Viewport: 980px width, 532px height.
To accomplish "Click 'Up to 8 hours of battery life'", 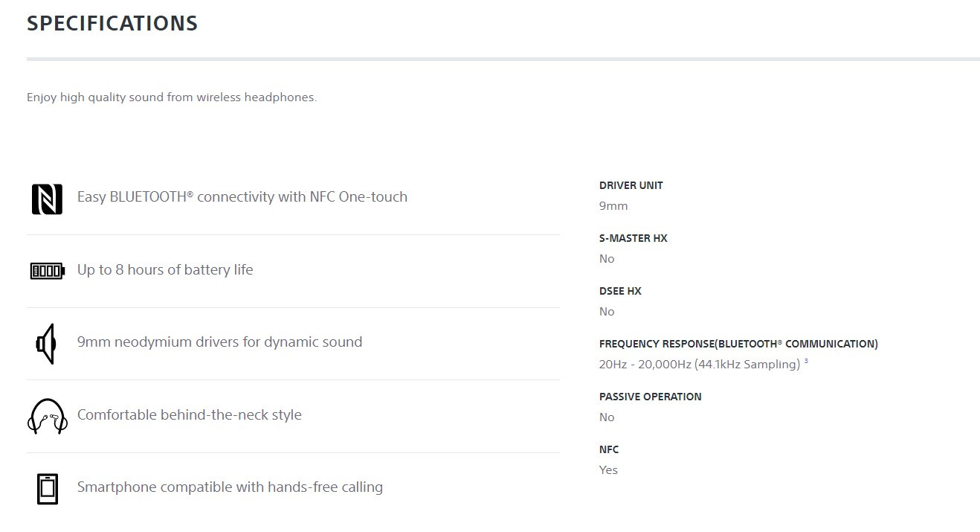I will pos(165,269).
